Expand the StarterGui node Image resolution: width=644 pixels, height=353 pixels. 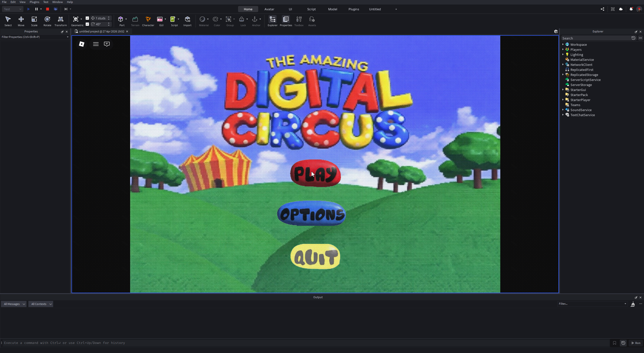pos(563,90)
